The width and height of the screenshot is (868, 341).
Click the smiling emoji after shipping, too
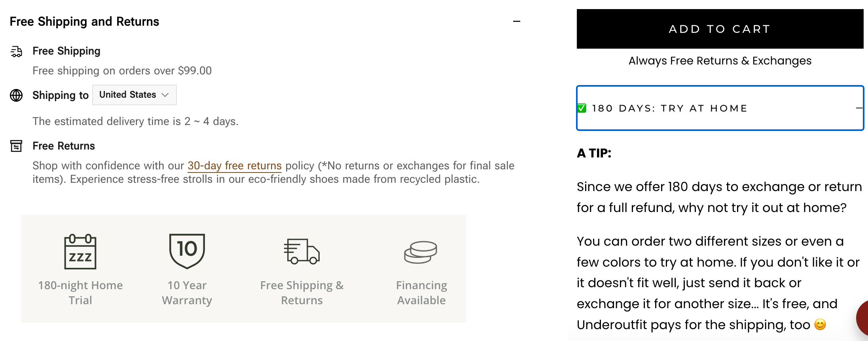(820, 325)
